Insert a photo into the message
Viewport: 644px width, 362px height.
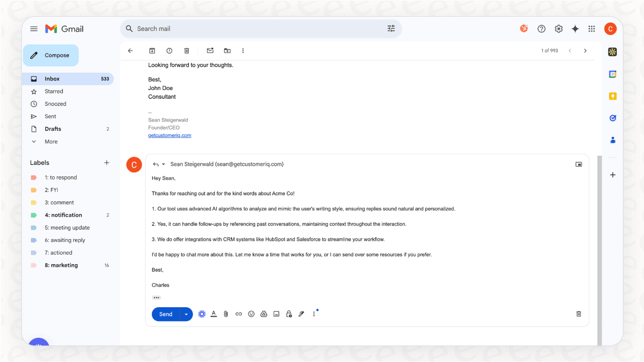coord(276,314)
